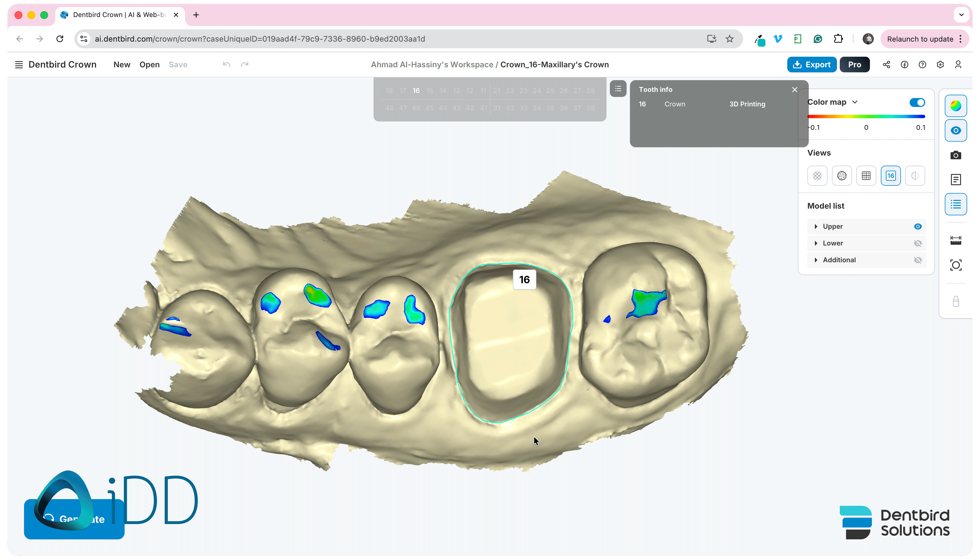Click the 3D Printing text in Tooth info
The height and width of the screenshot is (560, 980).
point(747,104)
